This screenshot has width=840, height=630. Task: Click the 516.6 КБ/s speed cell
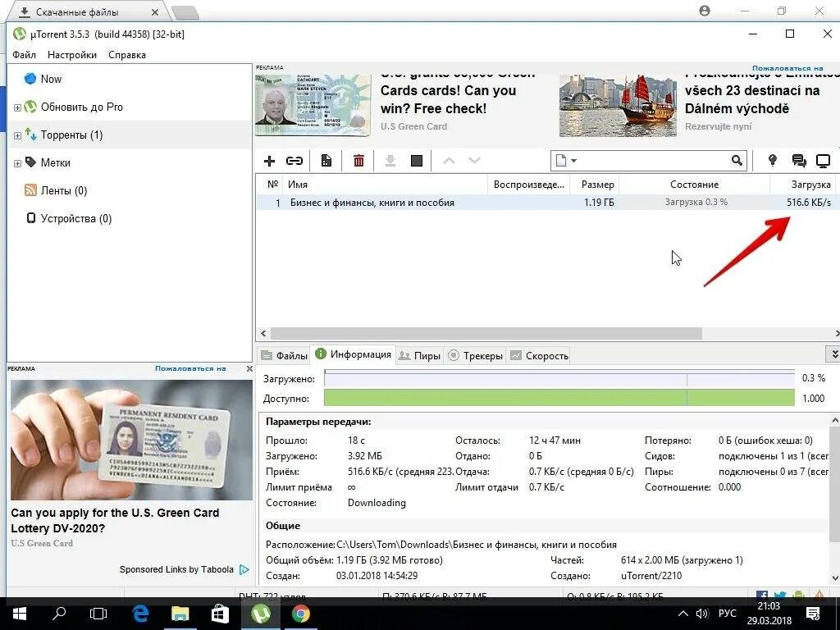(x=808, y=203)
